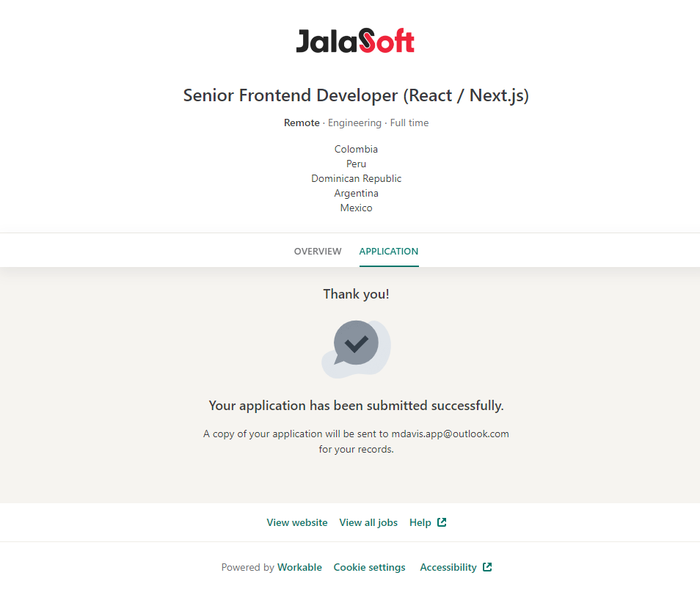This screenshot has height=592, width=700.
Task: Click the JalaSoft logo
Action: point(355,41)
